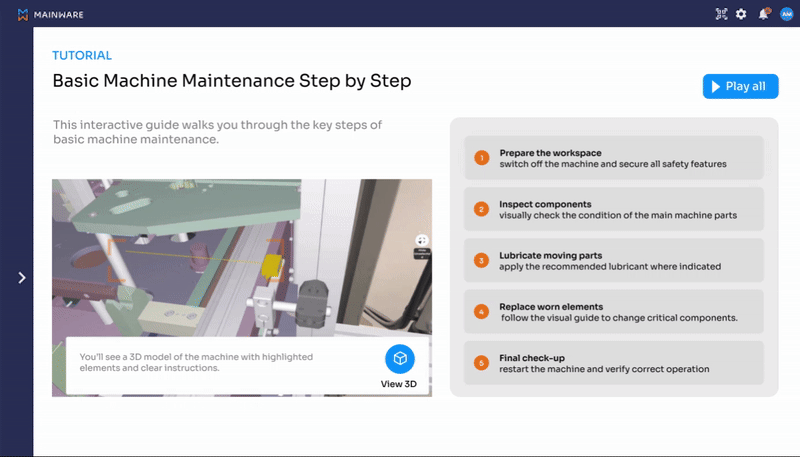Open settings via the gear icon

pyautogui.click(x=741, y=14)
